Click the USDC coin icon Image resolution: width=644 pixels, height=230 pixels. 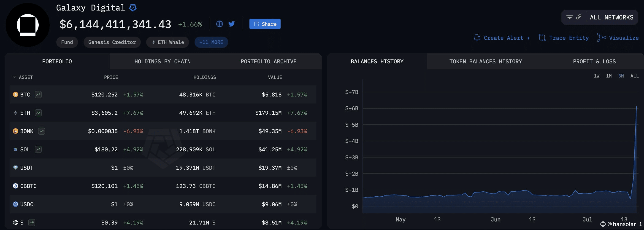click(x=16, y=204)
